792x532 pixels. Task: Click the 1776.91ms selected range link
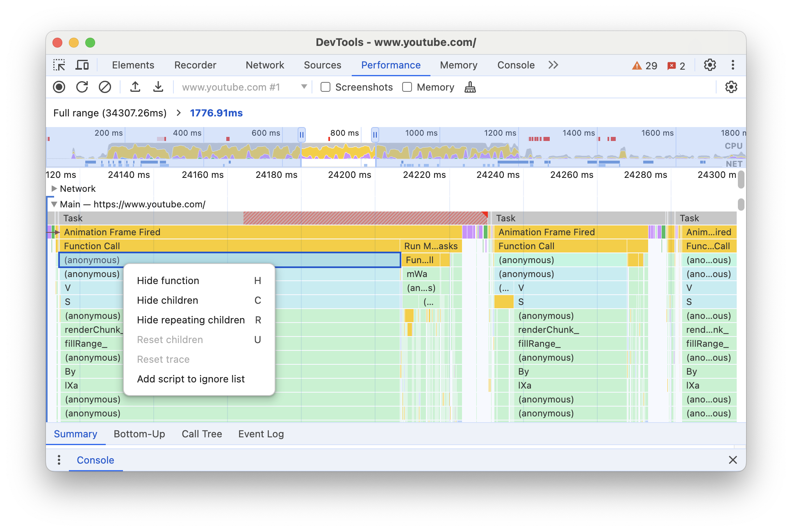[x=217, y=112]
